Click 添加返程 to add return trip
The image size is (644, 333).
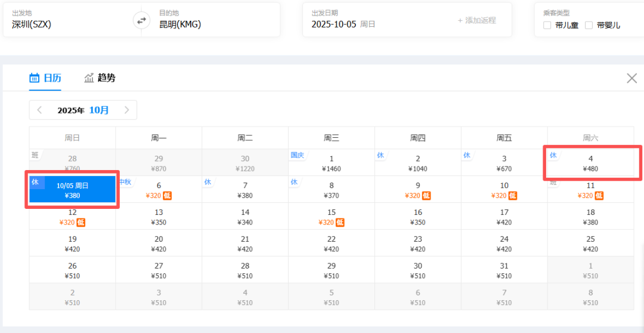point(476,20)
